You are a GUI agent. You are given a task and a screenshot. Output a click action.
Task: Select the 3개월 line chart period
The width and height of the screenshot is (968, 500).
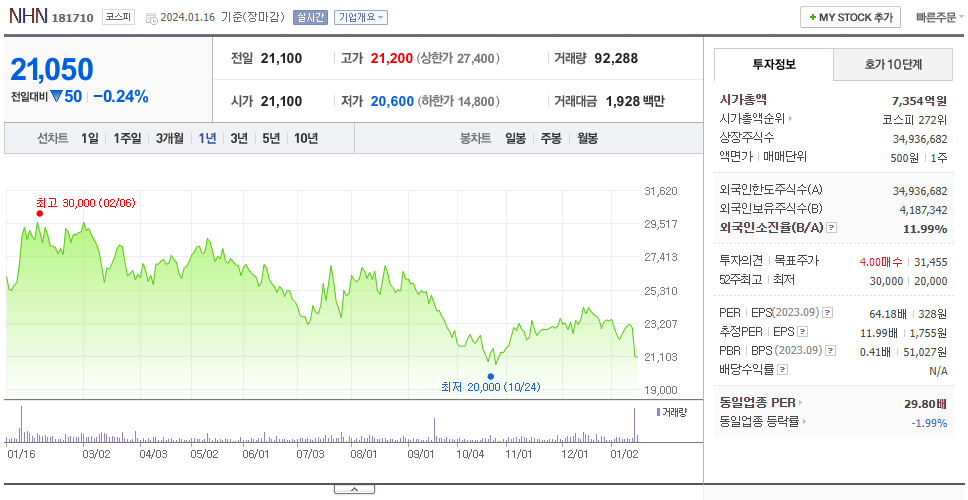[169, 138]
